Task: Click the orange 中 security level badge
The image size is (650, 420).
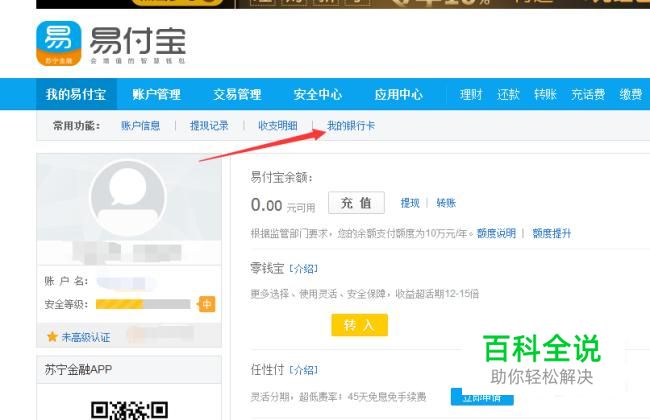Action: tap(207, 305)
